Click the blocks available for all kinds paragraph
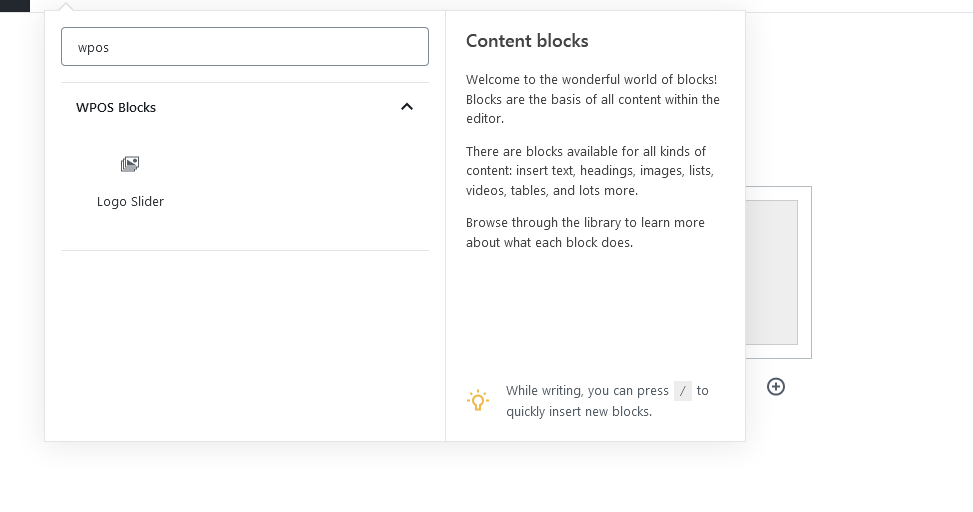Image resolution: width=973 pixels, height=512 pixels. tap(590, 171)
